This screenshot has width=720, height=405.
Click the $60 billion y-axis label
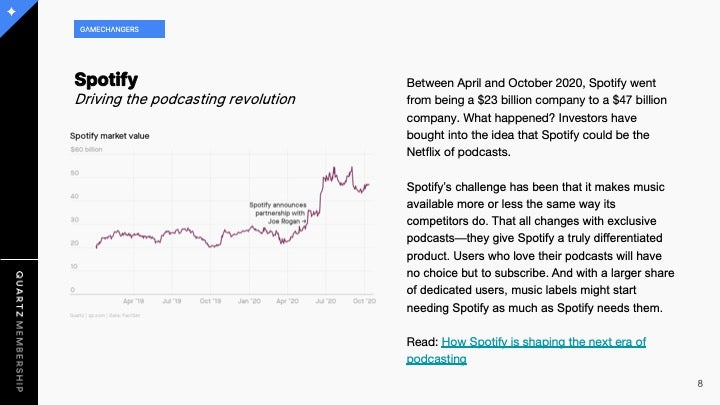pyautogui.click(x=86, y=150)
